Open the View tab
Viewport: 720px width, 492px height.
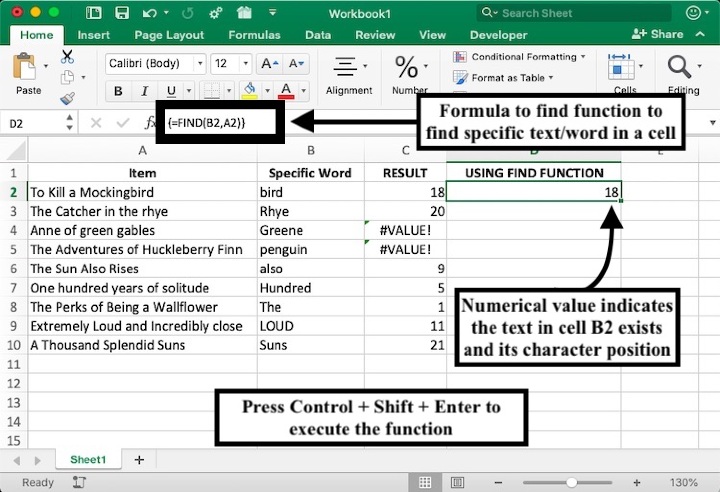433,35
